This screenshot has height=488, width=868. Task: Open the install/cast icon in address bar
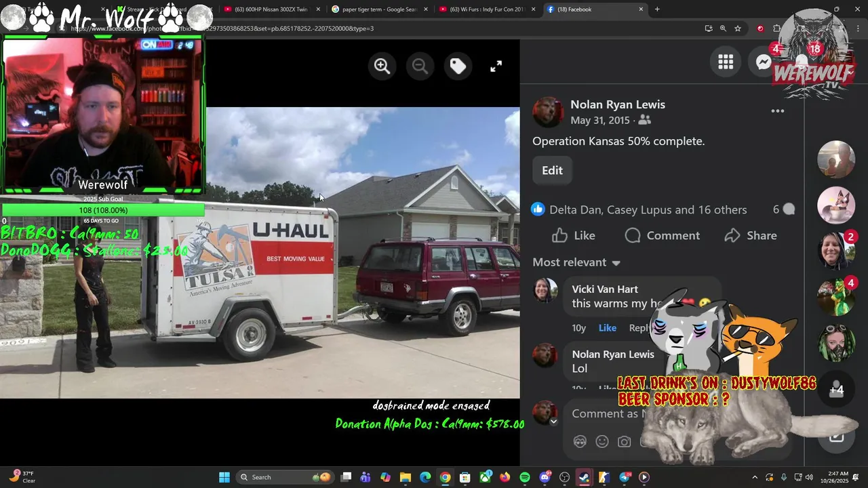pyautogui.click(x=709, y=28)
